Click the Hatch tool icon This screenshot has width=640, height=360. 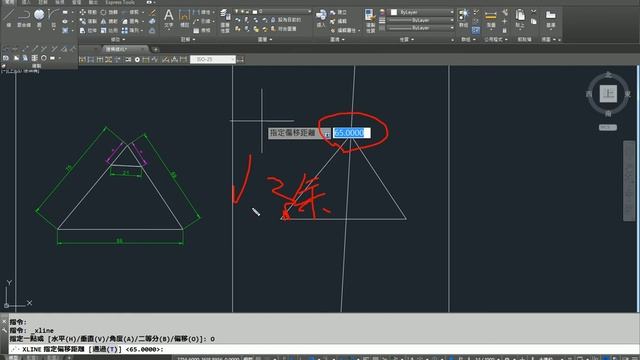(x=65, y=31)
